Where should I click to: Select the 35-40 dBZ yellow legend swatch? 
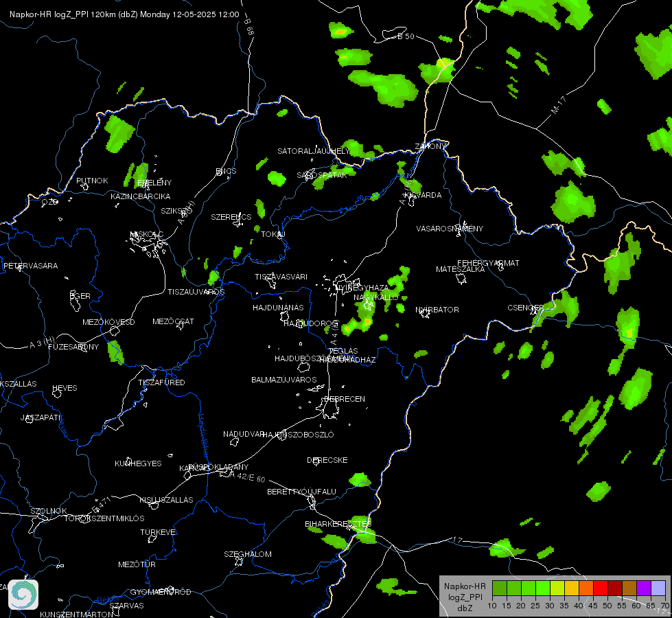pos(572,588)
